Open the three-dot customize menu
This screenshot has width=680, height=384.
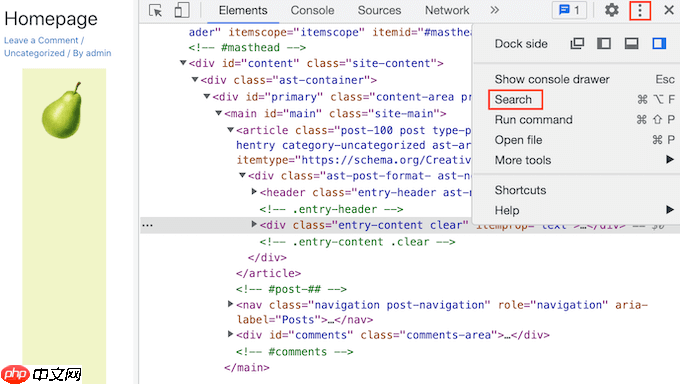[x=640, y=10]
